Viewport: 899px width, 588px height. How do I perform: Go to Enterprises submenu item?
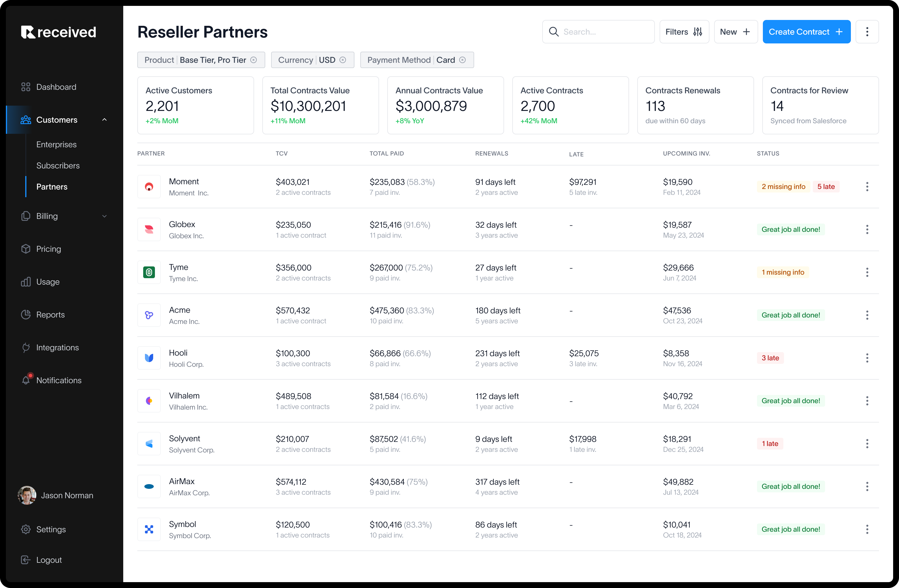(56, 145)
